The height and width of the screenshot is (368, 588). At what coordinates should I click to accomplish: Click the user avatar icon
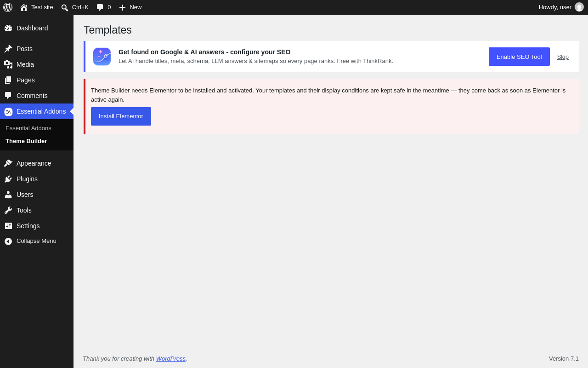coord(579,7)
